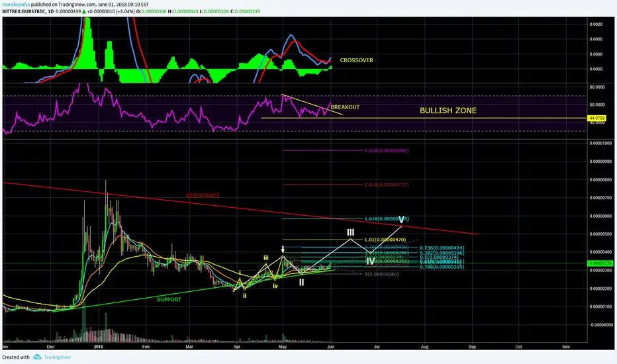The height and width of the screenshot is (364, 617).
Task: Click the 60.0000 RSI axis label
Action: pos(597,105)
